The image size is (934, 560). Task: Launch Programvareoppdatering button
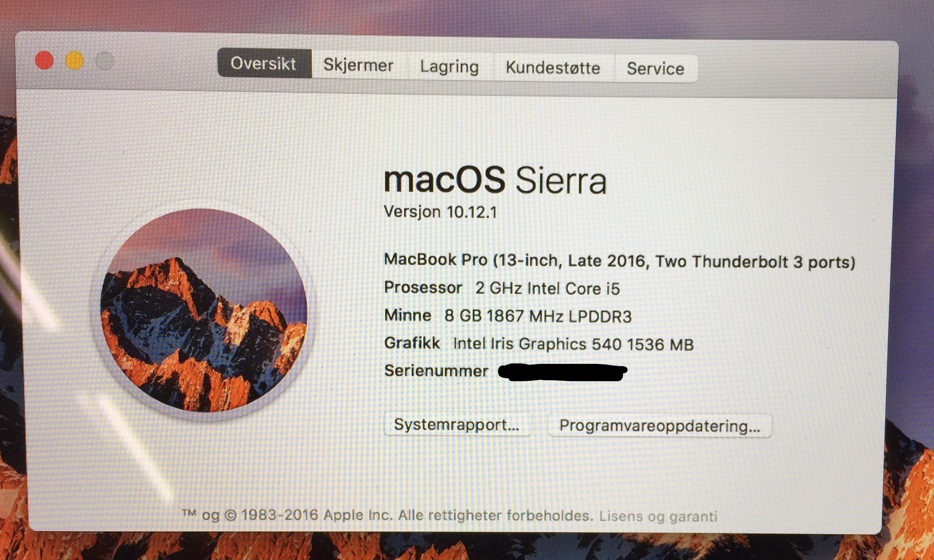pyautogui.click(x=660, y=426)
